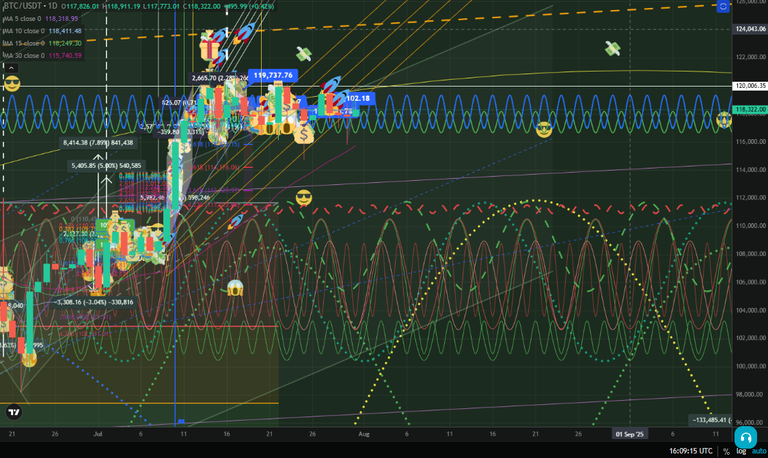
Task: Open the BTC/USDT 1D symbol title
Action: [30, 6]
